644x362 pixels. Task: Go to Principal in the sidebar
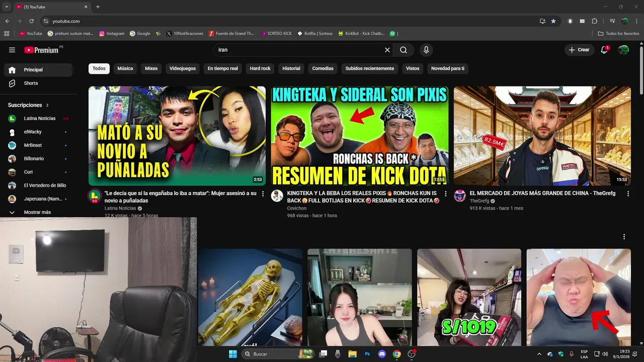(38, 70)
